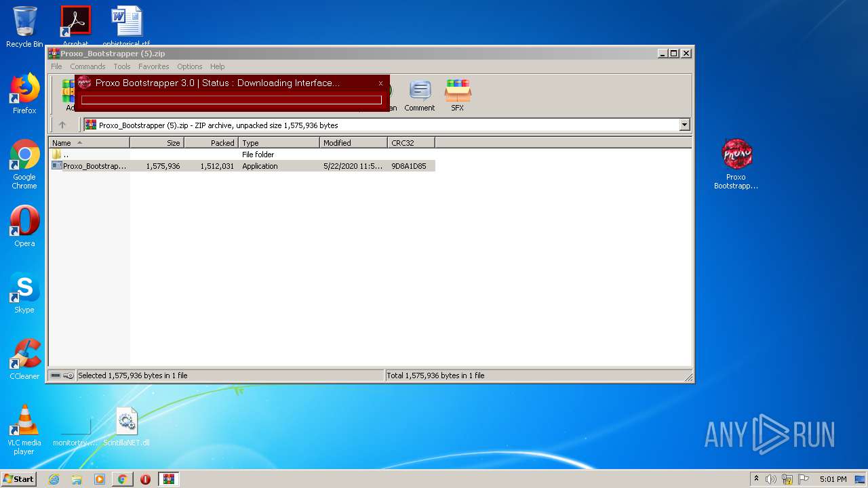Screen dimensions: 868x488
Task: Select monitortry desktop file
Action: click(75, 430)
